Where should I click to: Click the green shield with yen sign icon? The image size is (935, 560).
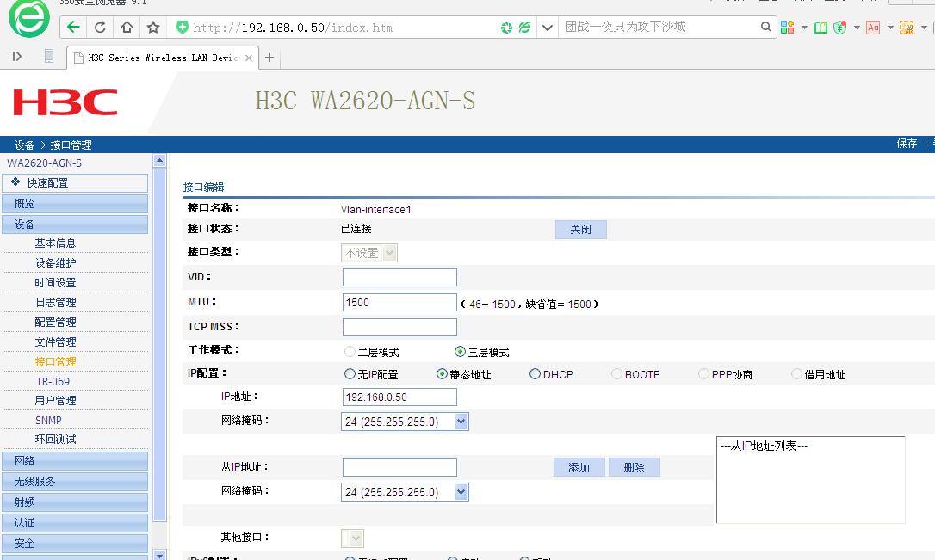[x=840, y=28]
